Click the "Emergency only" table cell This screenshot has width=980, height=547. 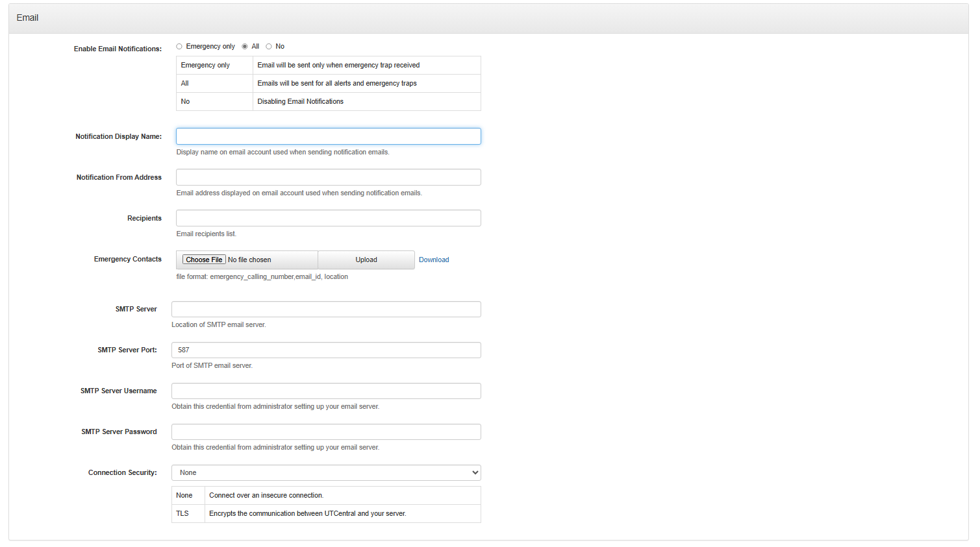pyautogui.click(x=215, y=66)
